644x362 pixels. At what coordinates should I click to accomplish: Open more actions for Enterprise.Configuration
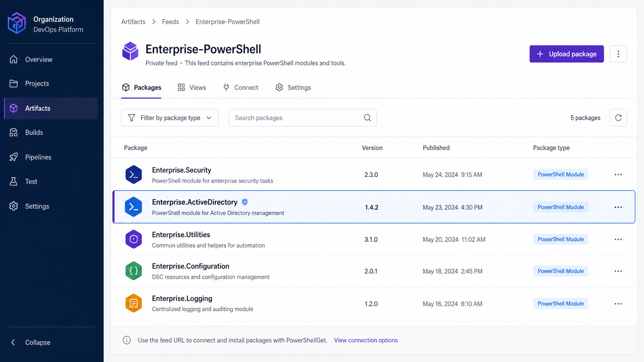618,271
